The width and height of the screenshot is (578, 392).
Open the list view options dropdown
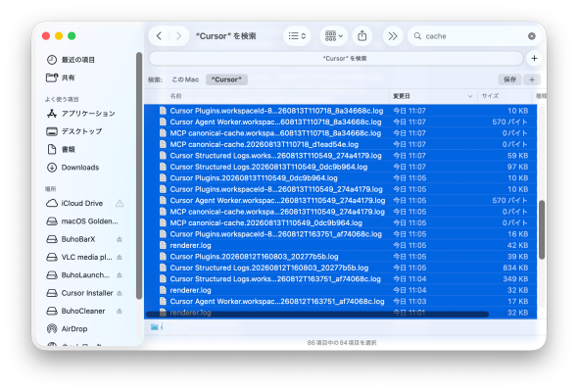click(297, 36)
